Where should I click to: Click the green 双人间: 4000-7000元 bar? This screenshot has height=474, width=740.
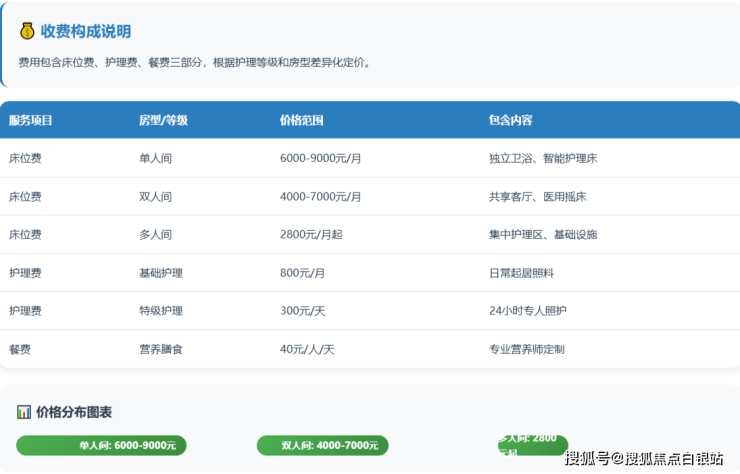322,446
